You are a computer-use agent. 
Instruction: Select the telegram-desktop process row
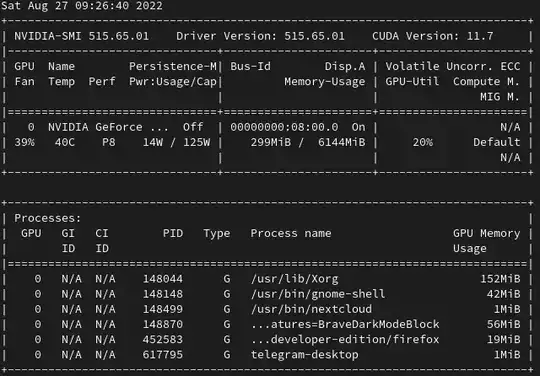[267, 355]
